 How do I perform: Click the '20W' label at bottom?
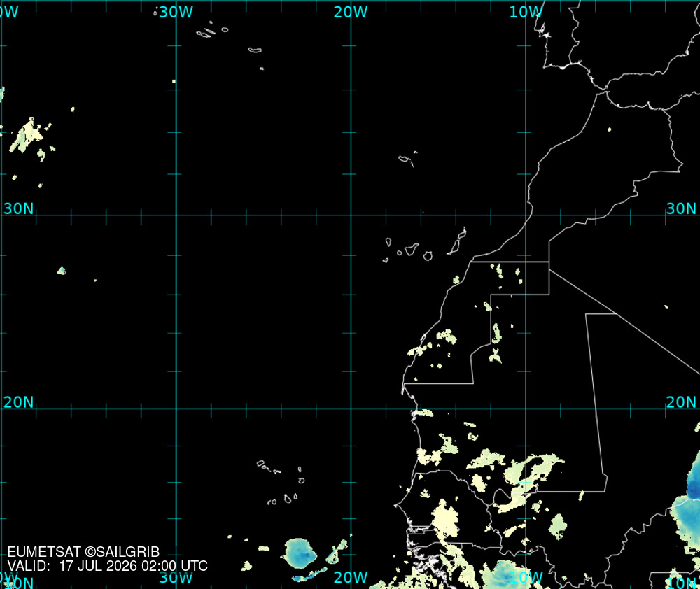351,577
